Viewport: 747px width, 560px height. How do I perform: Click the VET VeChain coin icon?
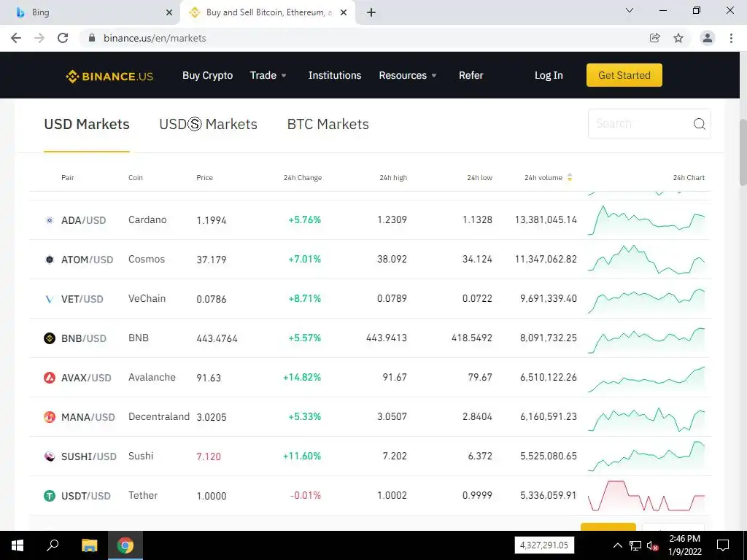[50, 299]
